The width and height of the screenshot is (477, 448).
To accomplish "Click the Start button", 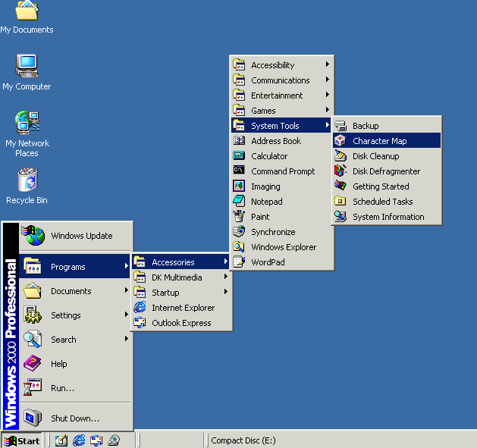I will [x=22, y=440].
